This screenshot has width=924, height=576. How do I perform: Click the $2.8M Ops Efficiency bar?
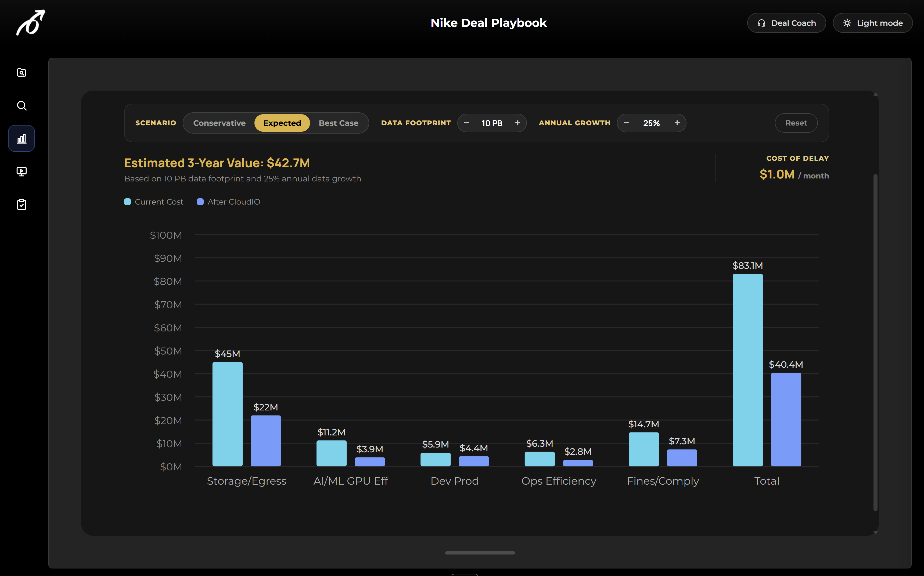pyautogui.click(x=578, y=463)
